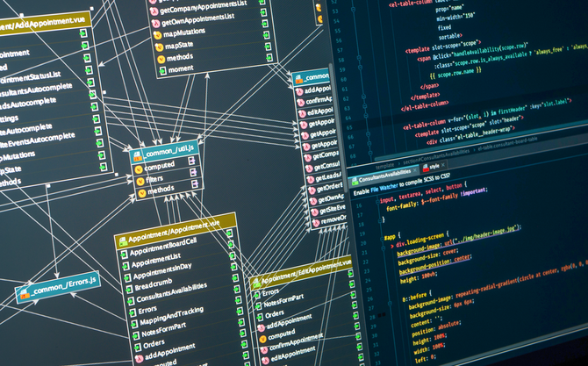Click the Vue file icon on Appointment/EditAppointment.vue header
This screenshot has width=588, height=366.
pos(255,283)
